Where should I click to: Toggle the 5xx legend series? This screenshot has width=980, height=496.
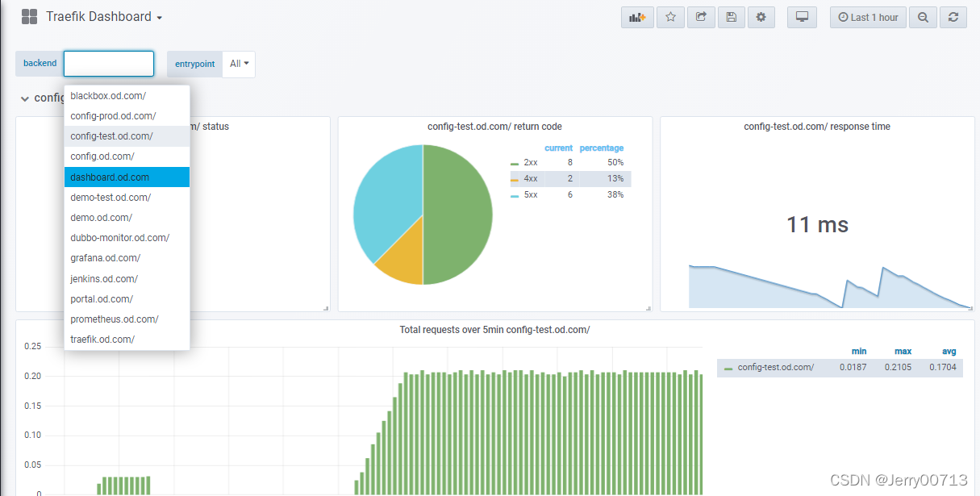pos(531,195)
